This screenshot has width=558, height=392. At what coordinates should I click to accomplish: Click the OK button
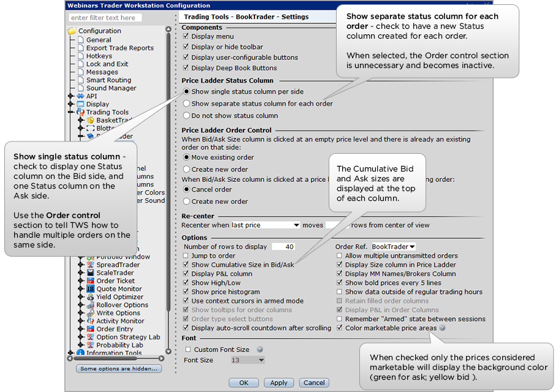[244, 383]
